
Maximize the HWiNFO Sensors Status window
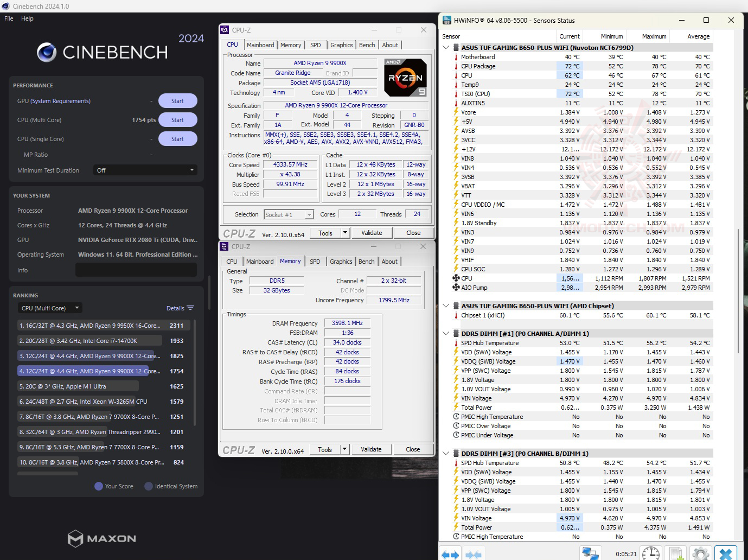coord(706,20)
